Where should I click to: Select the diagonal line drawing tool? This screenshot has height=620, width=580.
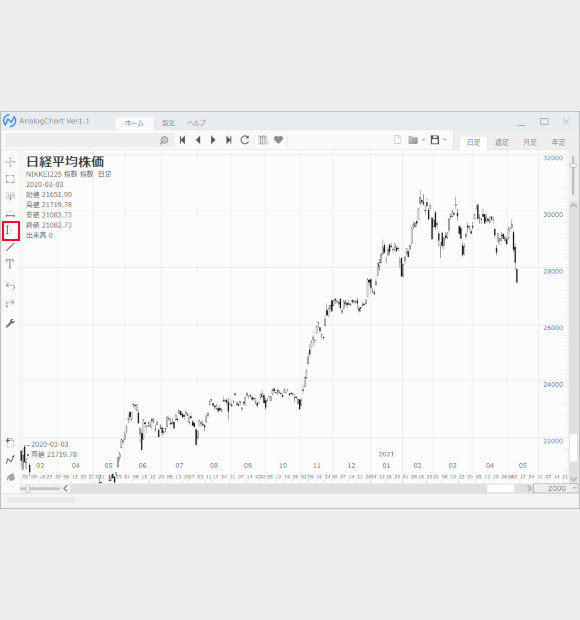coord(10,248)
